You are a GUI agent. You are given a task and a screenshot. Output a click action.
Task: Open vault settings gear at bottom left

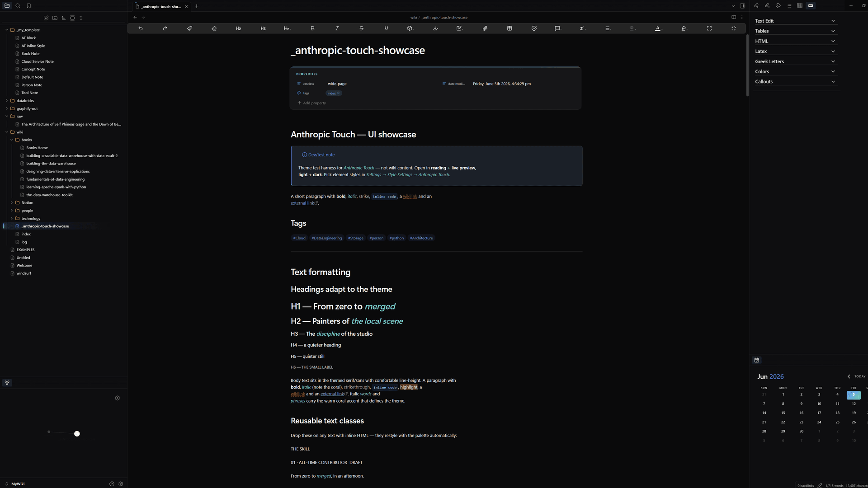pos(121,484)
